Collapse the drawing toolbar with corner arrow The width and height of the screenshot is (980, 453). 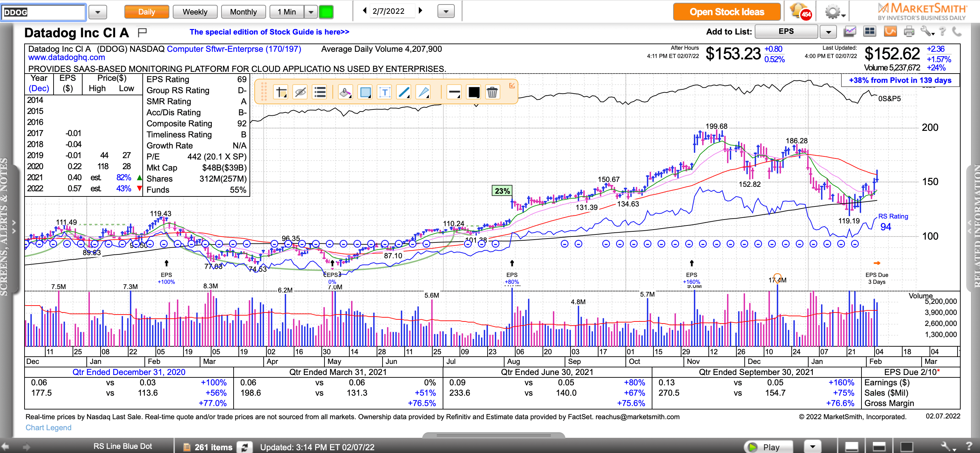click(x=512, y=86)
